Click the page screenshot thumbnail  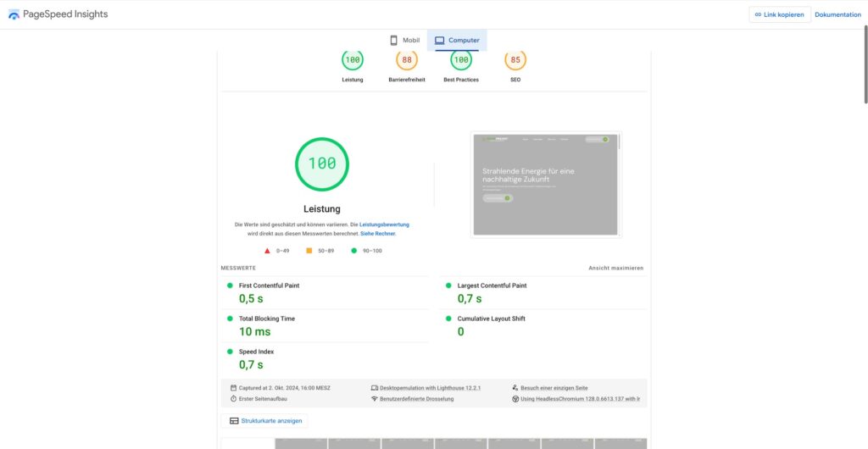(546, 184)
